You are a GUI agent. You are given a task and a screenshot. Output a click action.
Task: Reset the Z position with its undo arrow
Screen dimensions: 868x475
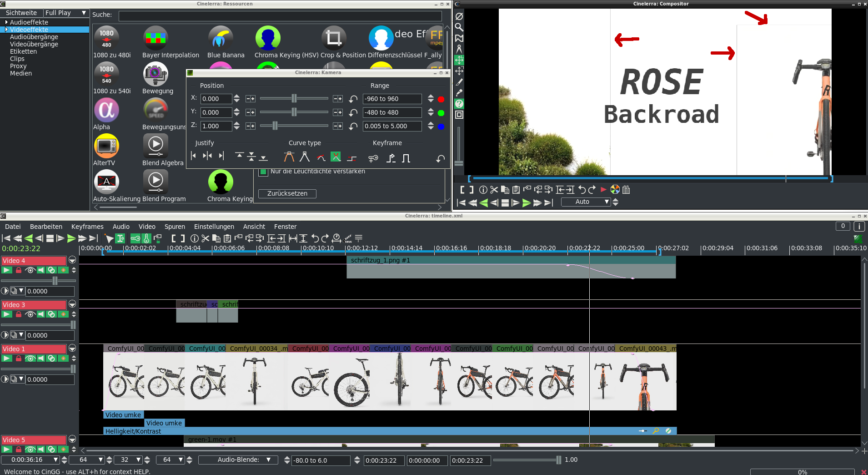pyautogui.click(x=353, y=126)
